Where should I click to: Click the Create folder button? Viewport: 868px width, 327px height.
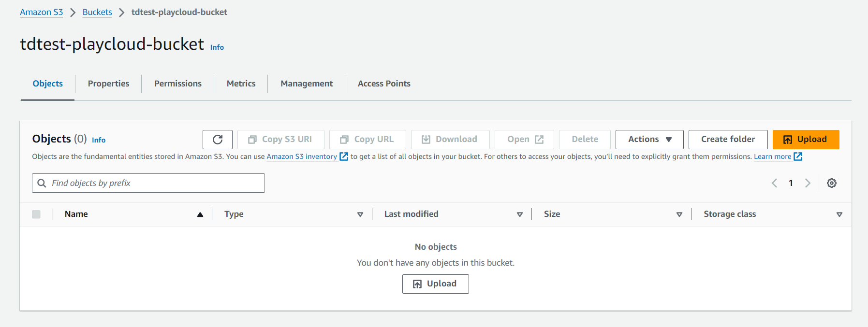tap(727, 140)
